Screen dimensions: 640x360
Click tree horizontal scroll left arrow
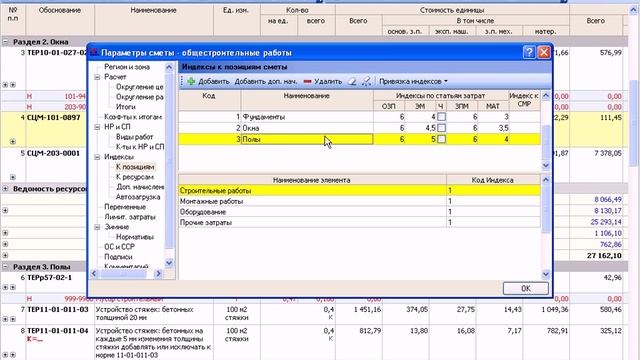pyautogui.click(x=93, y=274)
